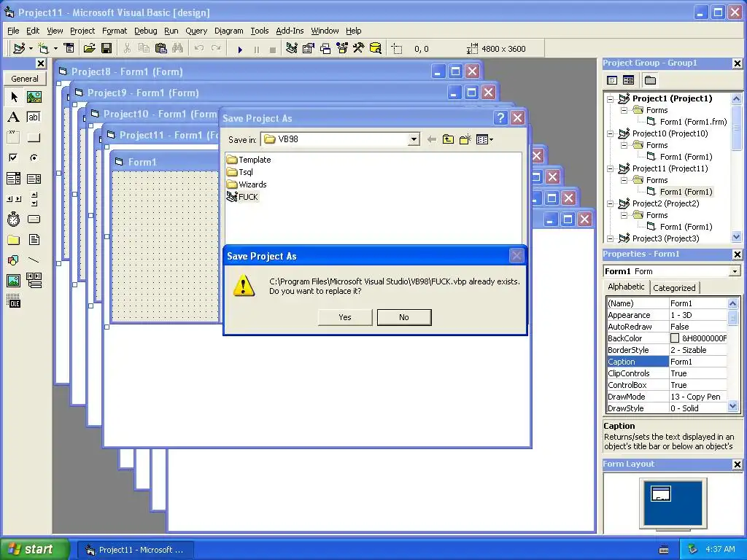Image resolution: width=747 pixels, height=560 pixels.
Task: Switch to the Alphabetic properties tab
Action: pos(626,287)
